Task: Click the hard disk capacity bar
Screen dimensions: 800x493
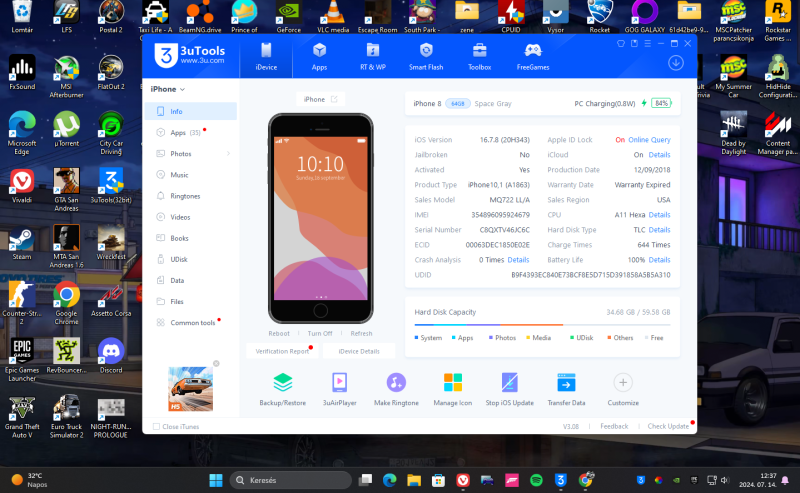Action: click(x=542, y=325)
